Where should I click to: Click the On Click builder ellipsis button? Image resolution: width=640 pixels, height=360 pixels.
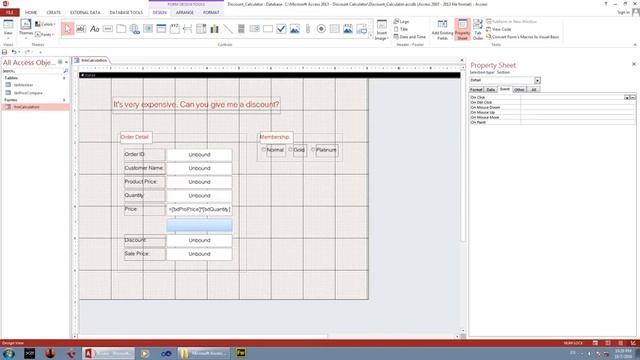point(633,98)
